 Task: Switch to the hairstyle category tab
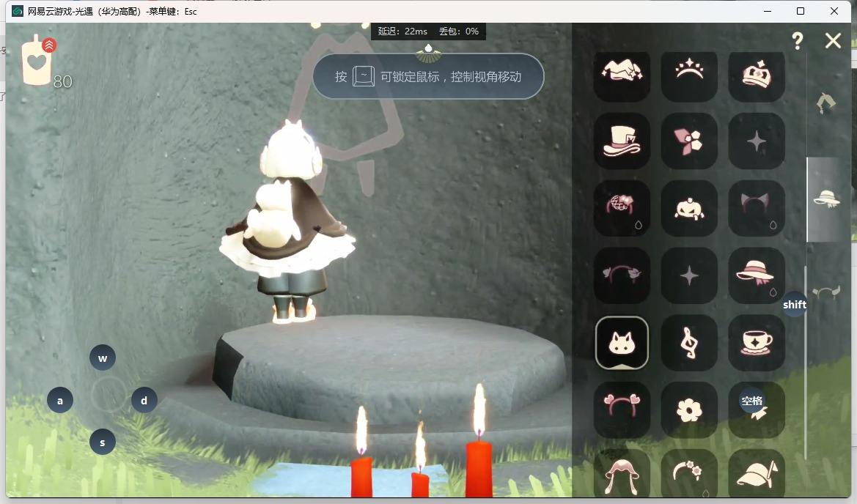(x=826, y=103)
